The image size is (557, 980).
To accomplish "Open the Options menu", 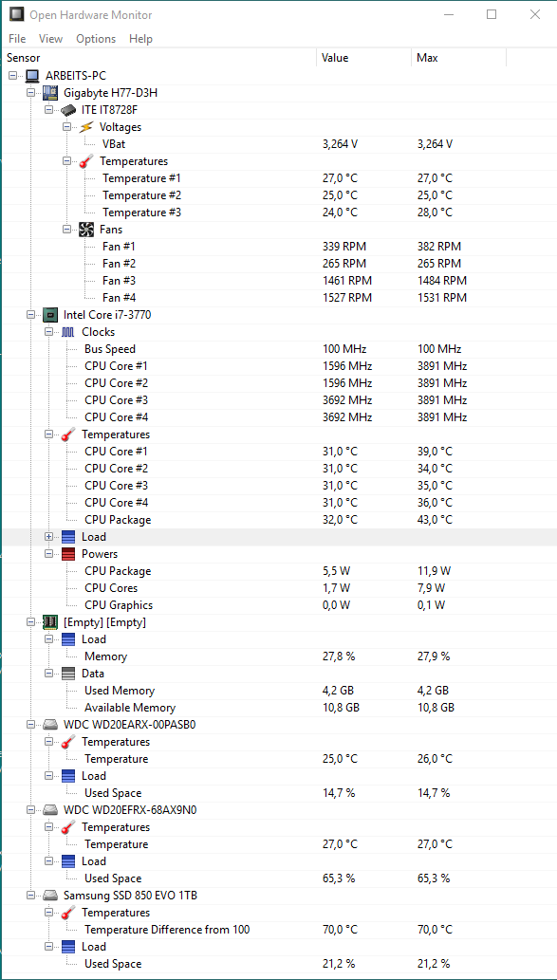I will tap(96, 39).
